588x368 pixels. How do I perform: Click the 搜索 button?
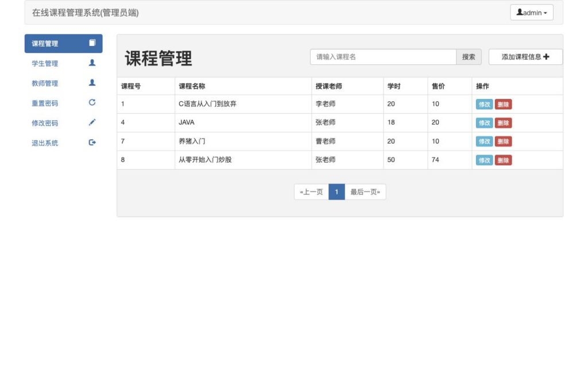click(x=469, y=57)
